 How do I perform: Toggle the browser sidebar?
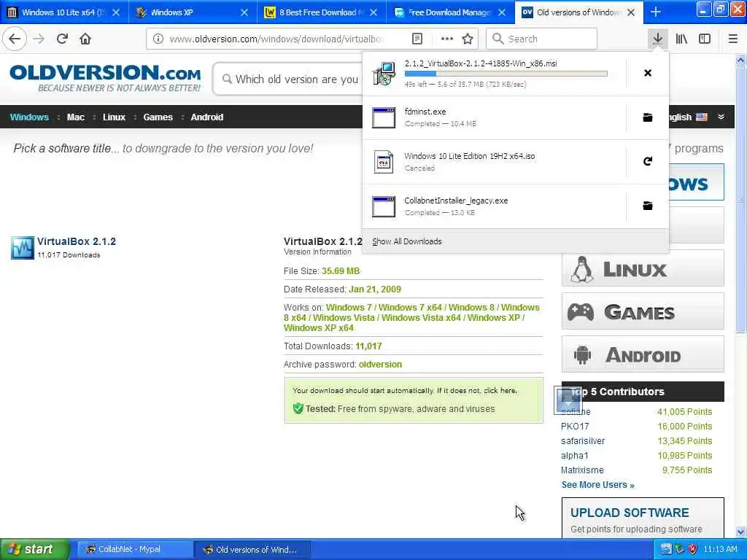[x=705, y=39]
